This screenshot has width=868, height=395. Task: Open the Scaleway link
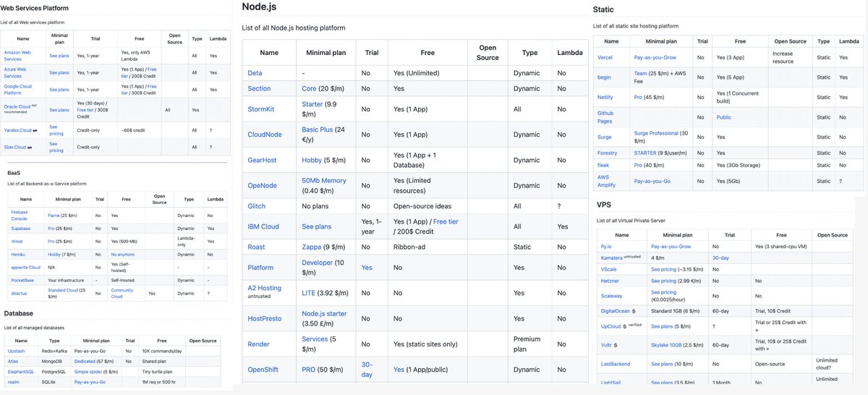pyautogui.click(x=612, y=296)
